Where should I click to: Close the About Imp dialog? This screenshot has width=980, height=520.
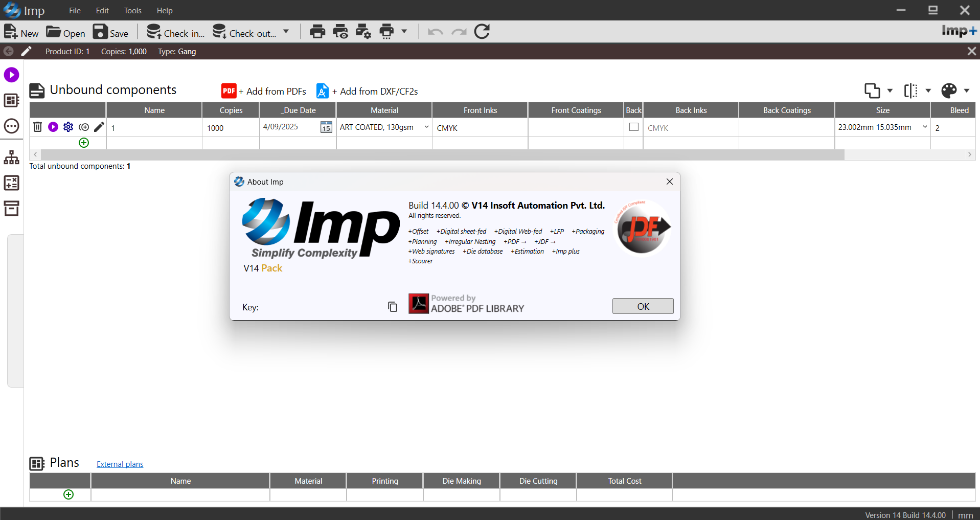click(x=670, y=182)
